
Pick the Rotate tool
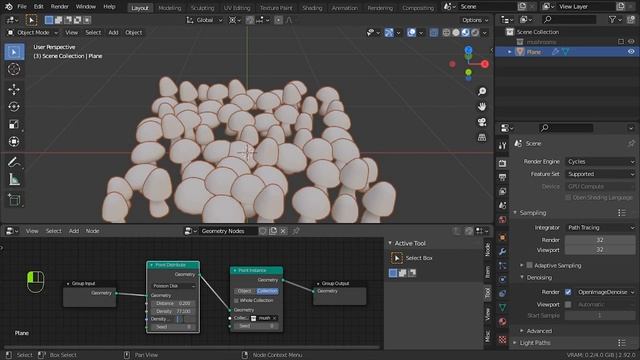click(x=14, y=107)
